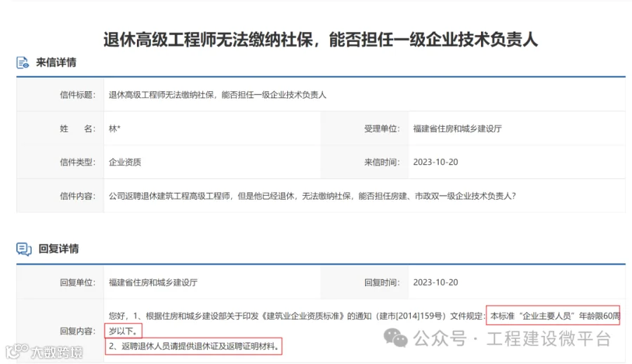The height and width of the screenshot is (364, 632).
Task: Click the text 岁以下。
Action: 124,331
